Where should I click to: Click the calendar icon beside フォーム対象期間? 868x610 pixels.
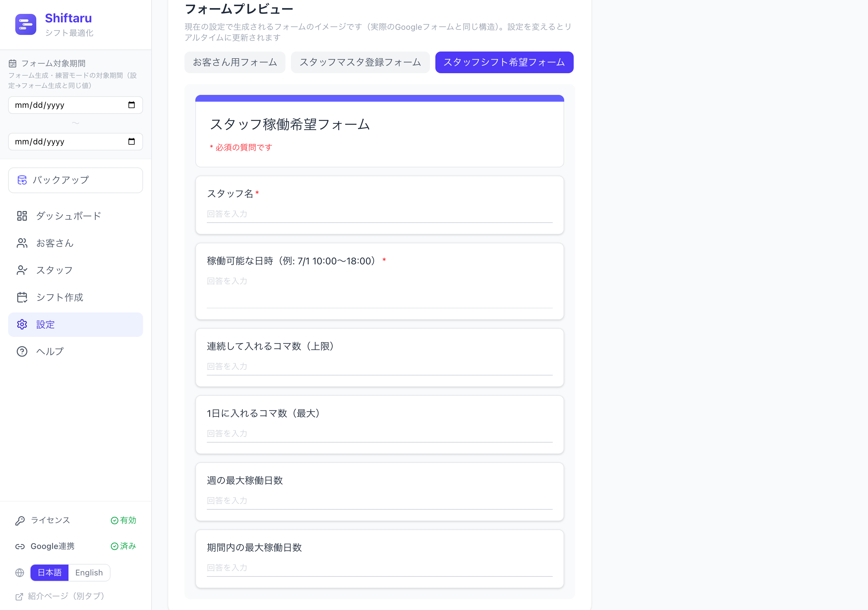(13, 63)
